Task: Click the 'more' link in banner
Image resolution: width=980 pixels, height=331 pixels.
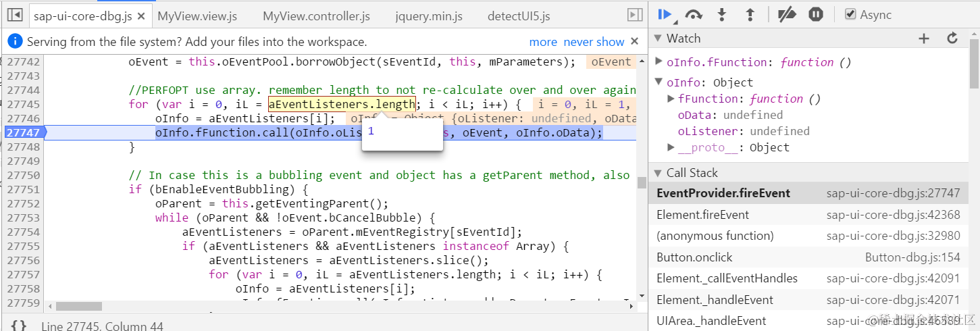Action: point(543,42)
